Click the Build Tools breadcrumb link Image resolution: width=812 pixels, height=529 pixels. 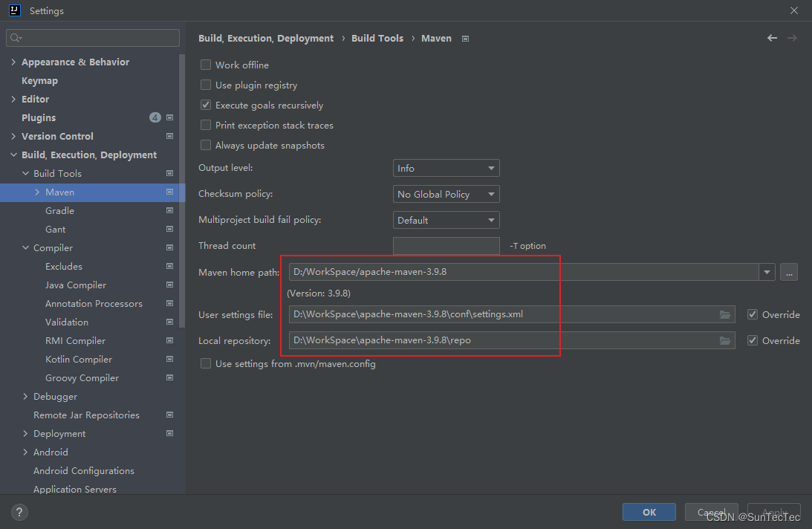[x=377, y=39]
